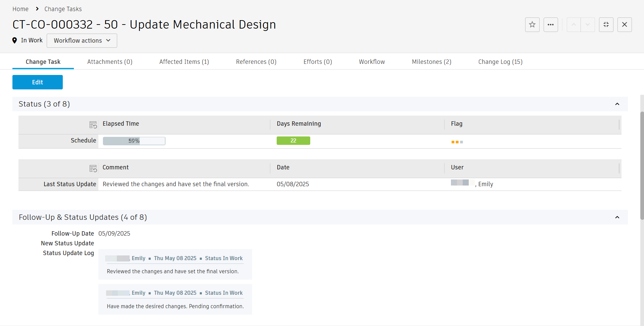Click the collapse view icon

pos(606,25)
